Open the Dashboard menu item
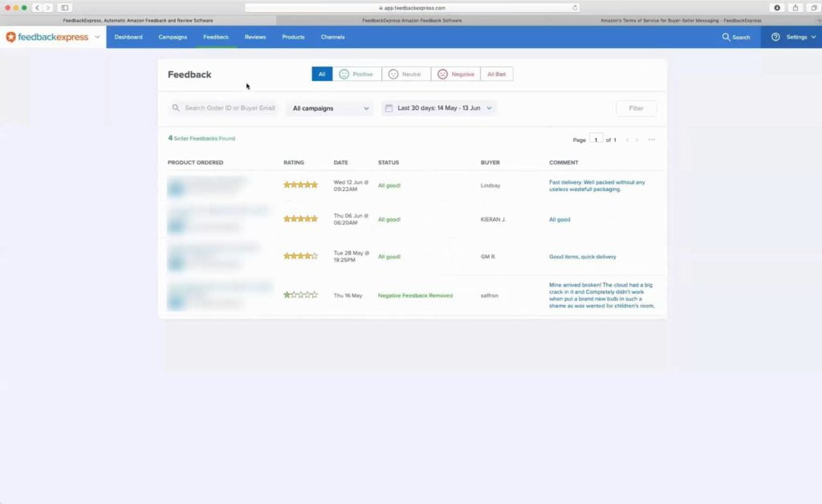822x504 pixels. 128,37
